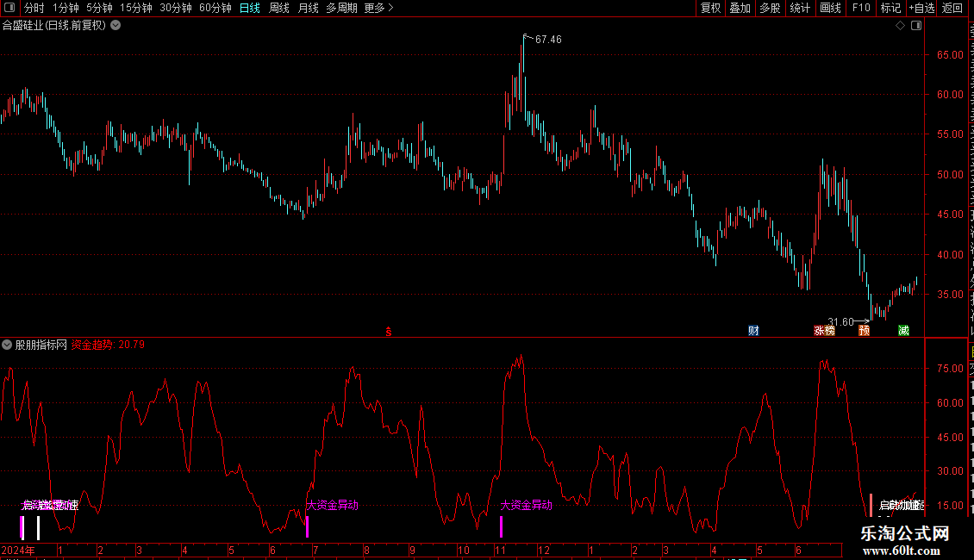Select the 60分钟 period tab

click(x=215, y=8)
